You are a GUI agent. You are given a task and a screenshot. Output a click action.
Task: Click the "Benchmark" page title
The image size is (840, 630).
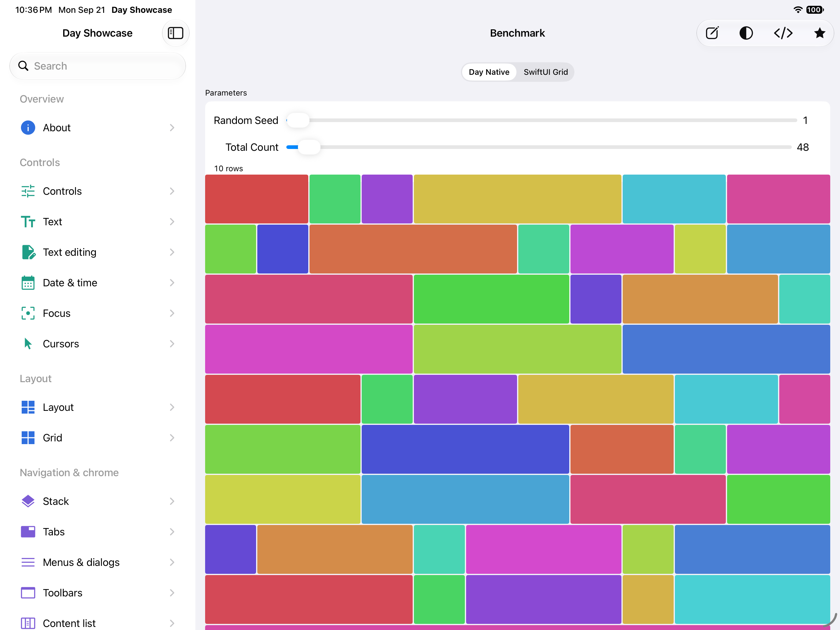[517, 33]
